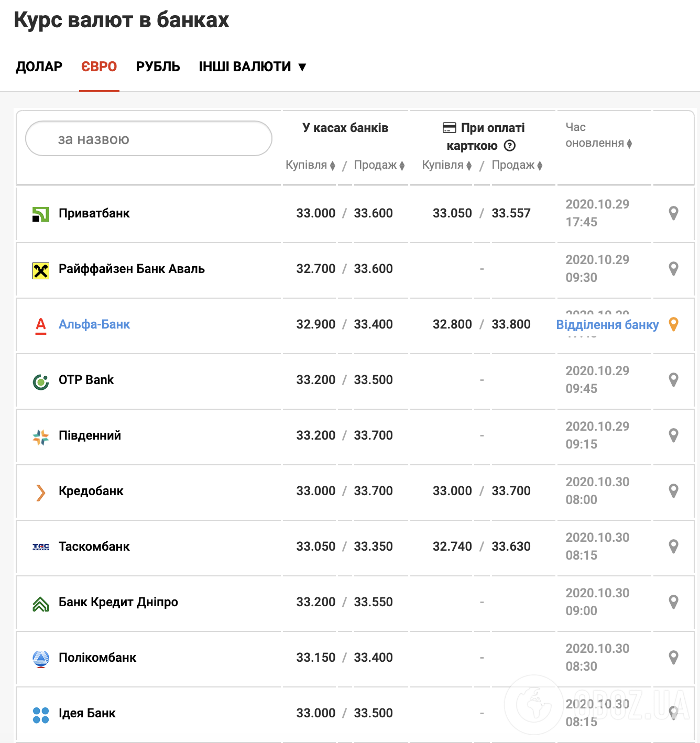Click the Приватбанк logo icon

click(41, 214)
